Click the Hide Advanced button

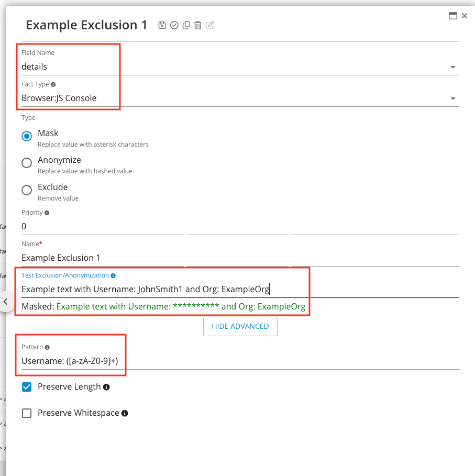240,326
